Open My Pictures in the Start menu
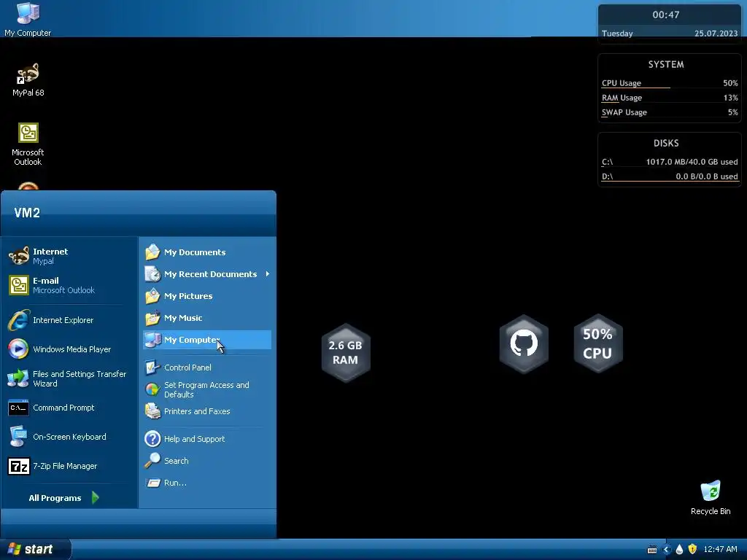The width and height of the screenshot is (747, 560). coord(206,296)
